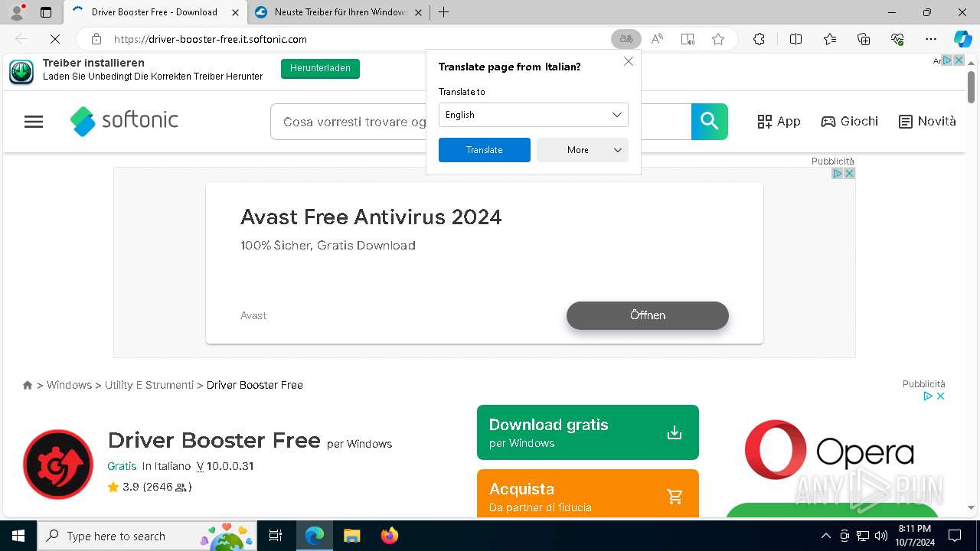Close the Avast ad with X icon
Screen dimensions: 980x551
(849, 174)
